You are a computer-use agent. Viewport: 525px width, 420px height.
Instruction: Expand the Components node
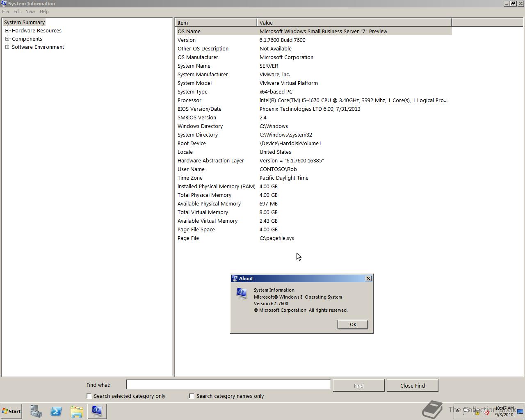tap(7, 39)
